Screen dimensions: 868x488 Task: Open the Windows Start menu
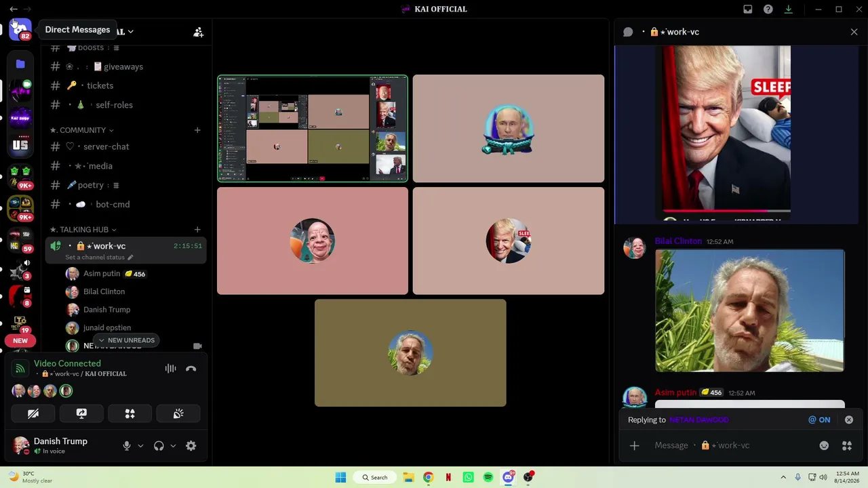pyautogui.click(x=340, y=477)
